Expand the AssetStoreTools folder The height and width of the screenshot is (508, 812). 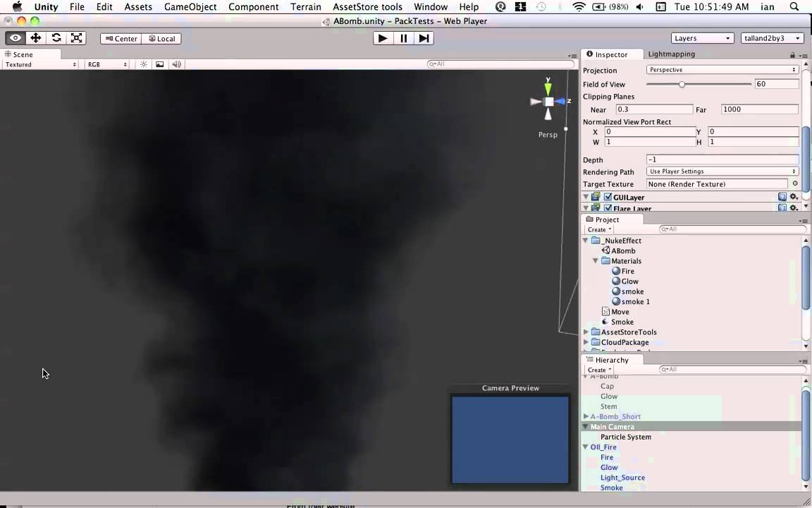click(586, 332)
